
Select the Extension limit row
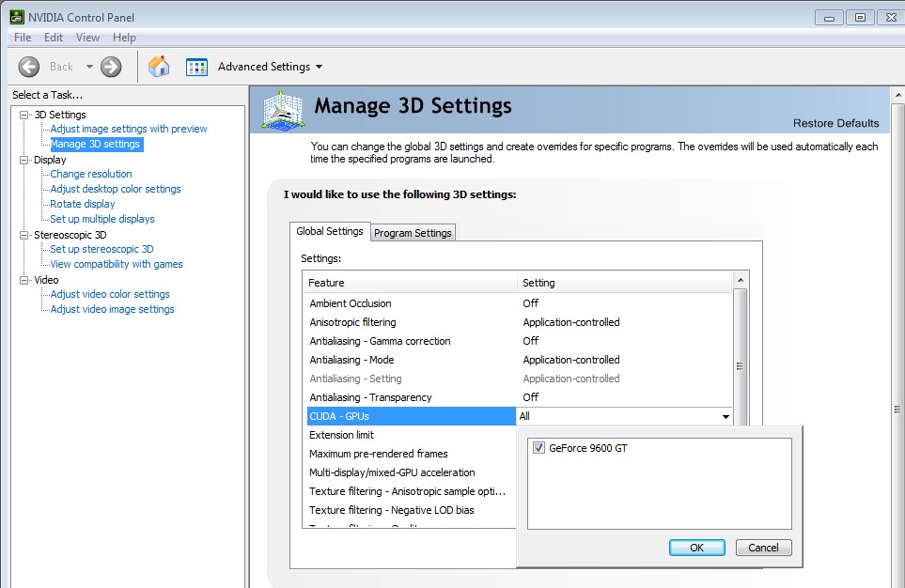tap(410, 435)
